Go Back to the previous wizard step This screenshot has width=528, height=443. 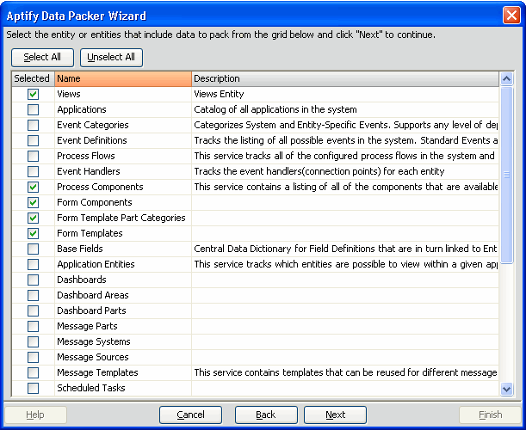[x=266, y=415]
